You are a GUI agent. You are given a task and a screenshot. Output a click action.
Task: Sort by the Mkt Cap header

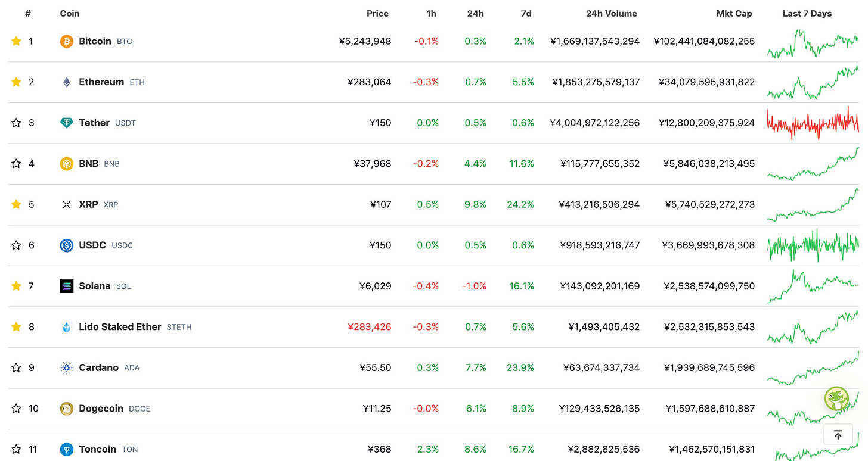coord(734,13)
